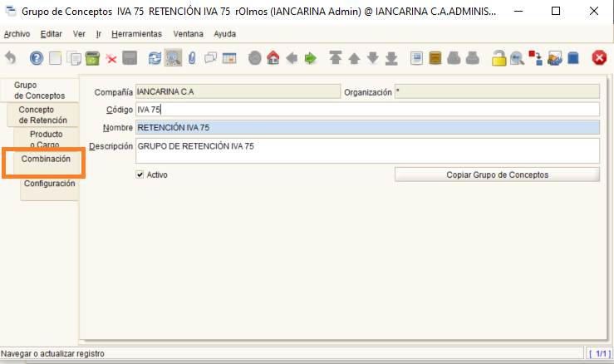614x364 pixels.
Task: Jump to last record arrow icon
Action: point(391,58)
